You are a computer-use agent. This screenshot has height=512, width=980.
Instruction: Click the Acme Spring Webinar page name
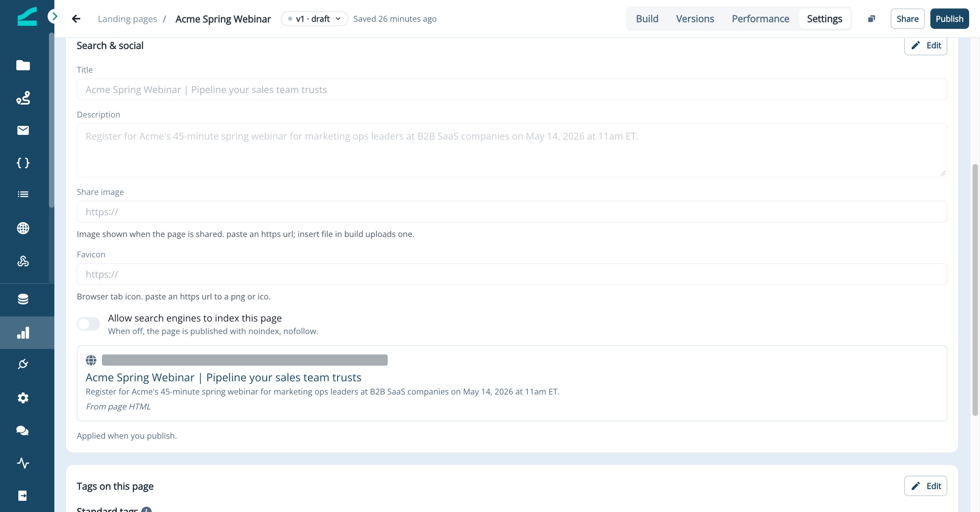click(223, 19)
